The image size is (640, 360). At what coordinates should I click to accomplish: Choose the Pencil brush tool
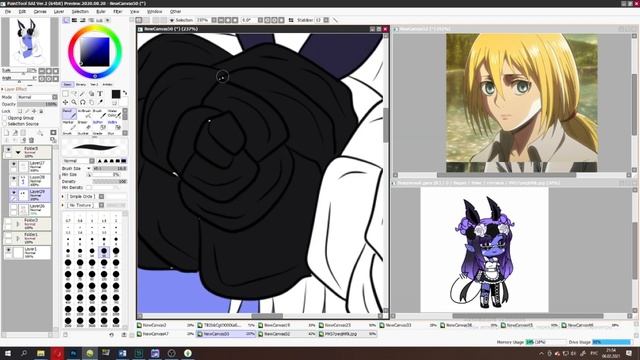tap(69, 113)
